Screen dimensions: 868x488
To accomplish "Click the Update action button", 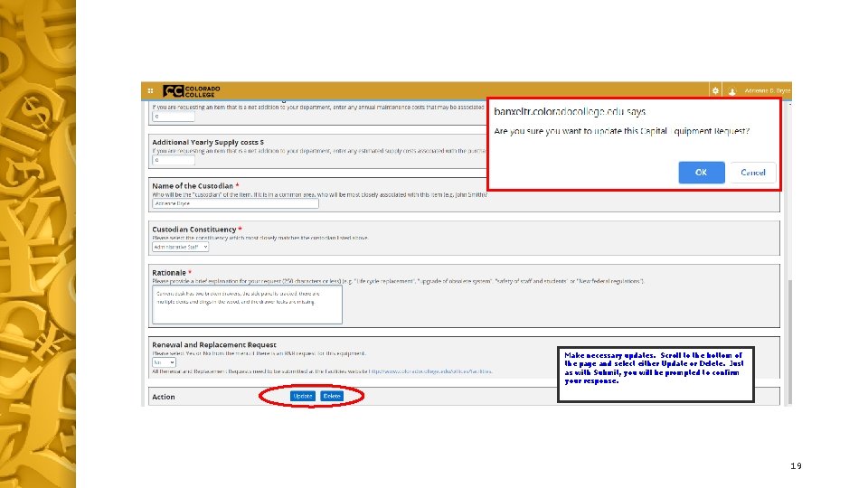I will point(303,396).
